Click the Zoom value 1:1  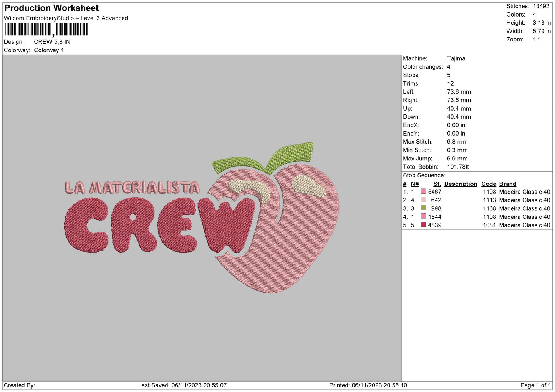point(537,40)
